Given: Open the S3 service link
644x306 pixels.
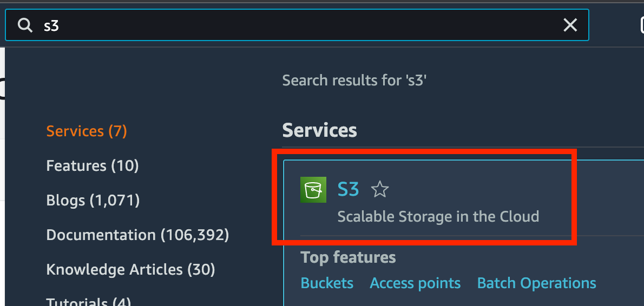Looking at the screenshot, I should pos(349,190).
